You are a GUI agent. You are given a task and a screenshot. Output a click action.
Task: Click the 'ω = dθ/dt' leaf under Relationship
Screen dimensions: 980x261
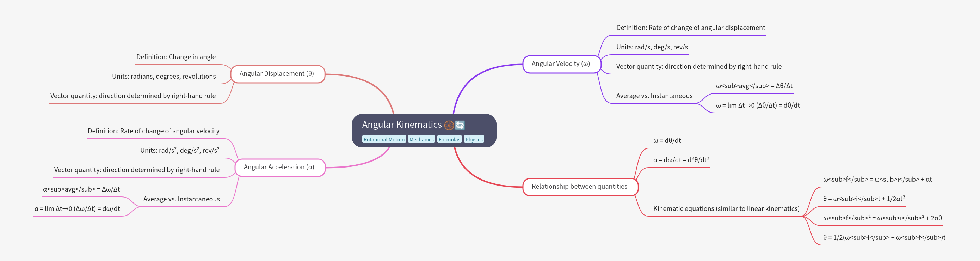pos(667,141)
